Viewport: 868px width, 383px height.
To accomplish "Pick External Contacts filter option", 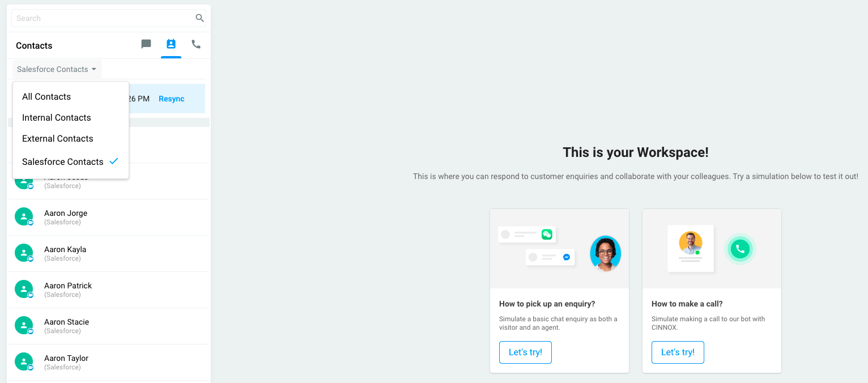I will (x=57, y=139).
